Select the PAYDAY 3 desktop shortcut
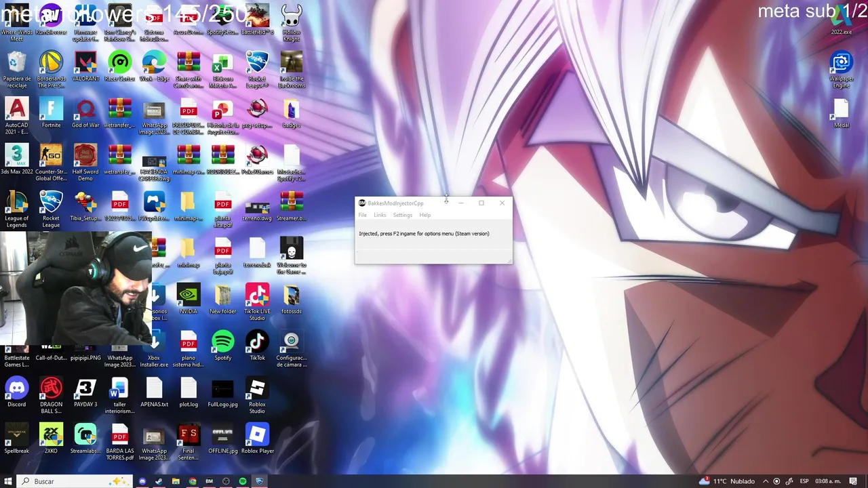Screen dimensions: 868x488 tap(85, 392)
